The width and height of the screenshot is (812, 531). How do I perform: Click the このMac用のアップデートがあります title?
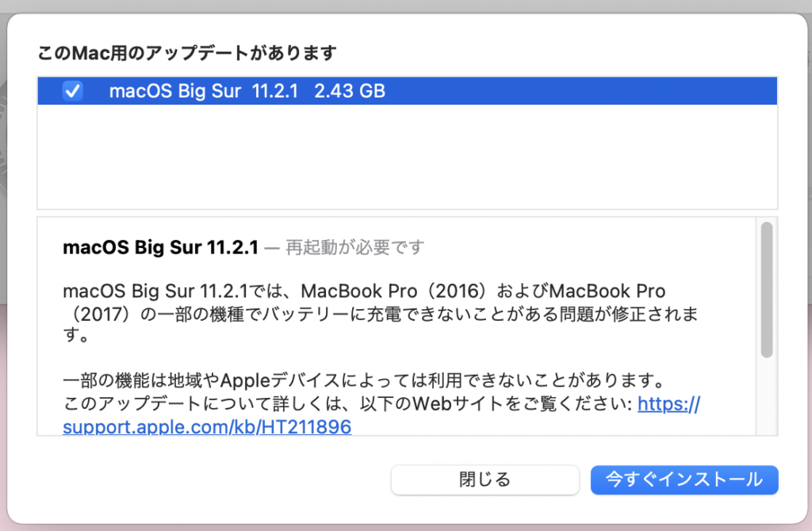point(187,53)
